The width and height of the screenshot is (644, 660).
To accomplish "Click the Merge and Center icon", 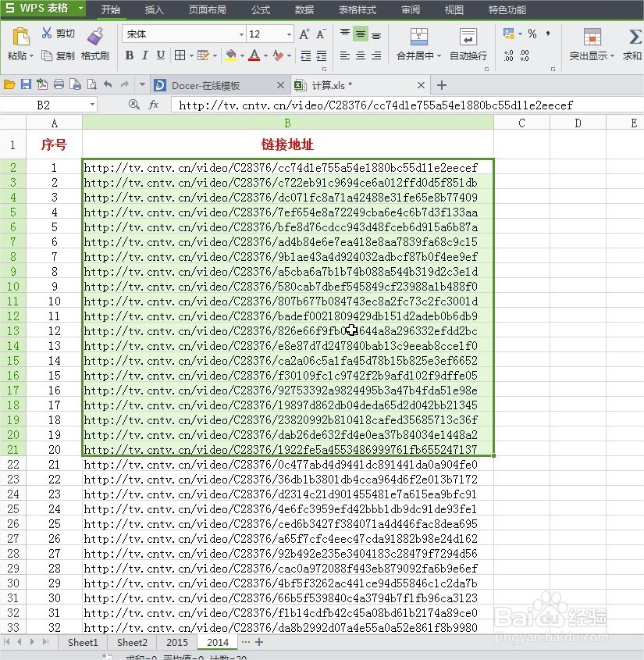I will [x=418, y=37].
